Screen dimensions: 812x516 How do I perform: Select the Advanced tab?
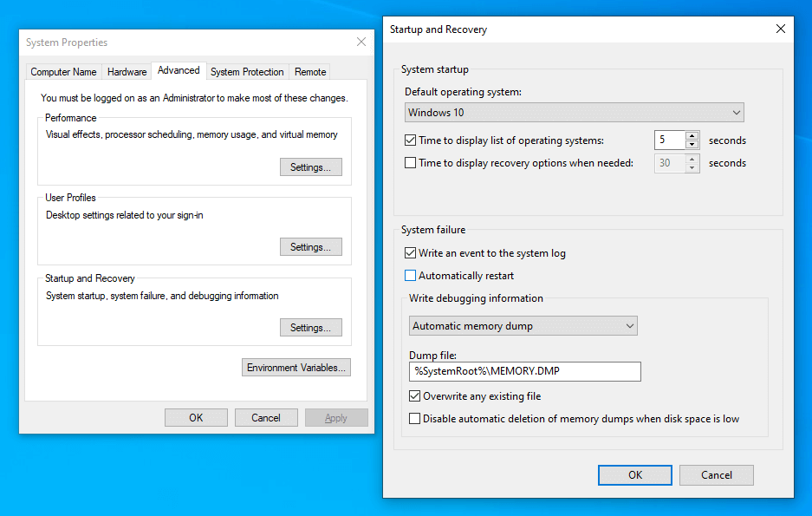click(179, 70)
